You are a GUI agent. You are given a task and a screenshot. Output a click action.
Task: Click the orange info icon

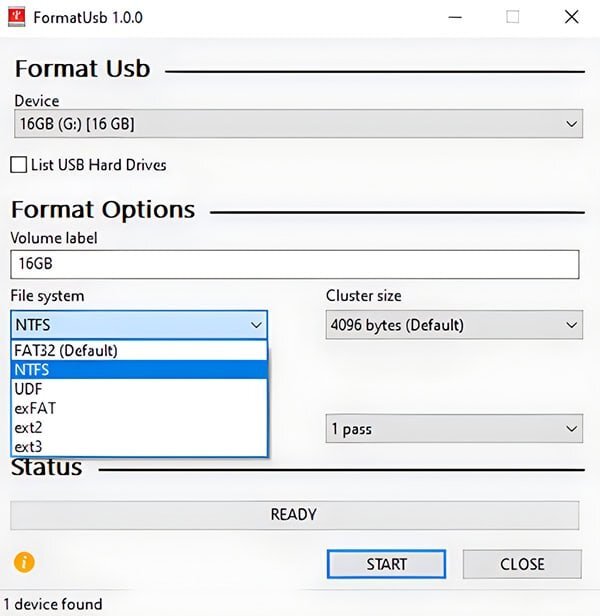24,562
